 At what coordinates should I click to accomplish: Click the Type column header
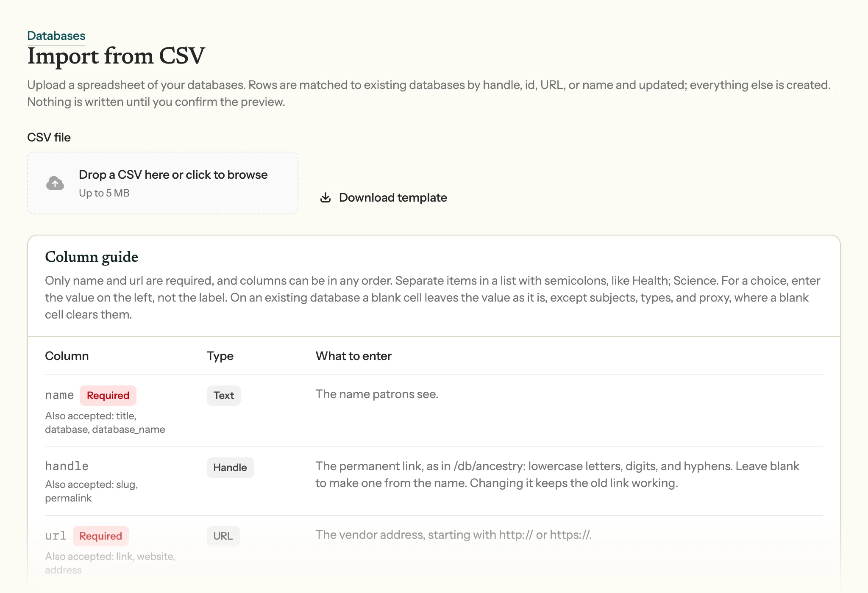(220, 356)
